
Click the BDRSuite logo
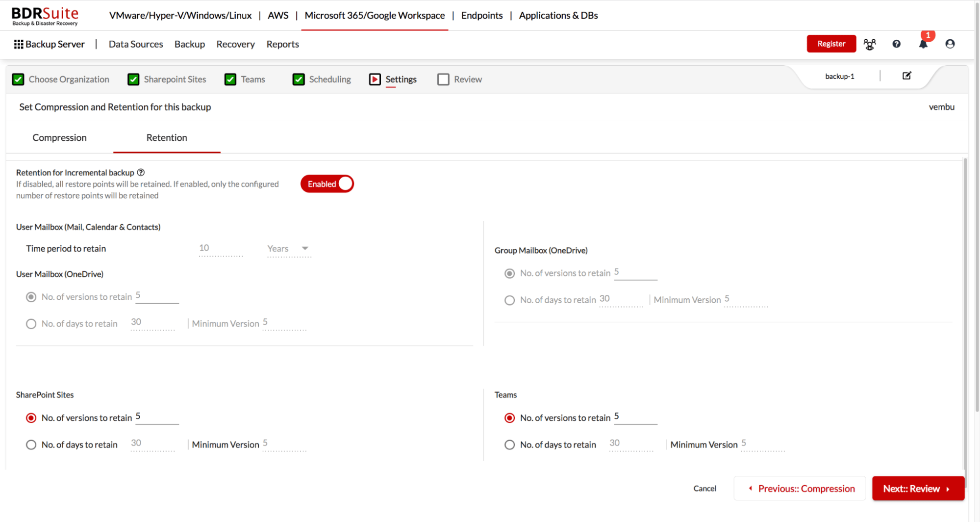click(45, 16)
